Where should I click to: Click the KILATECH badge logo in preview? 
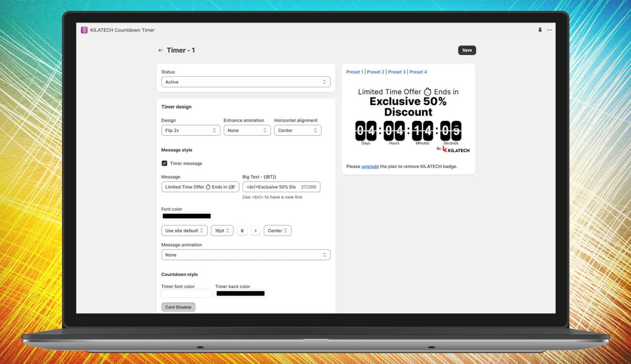tap(456, 150)
